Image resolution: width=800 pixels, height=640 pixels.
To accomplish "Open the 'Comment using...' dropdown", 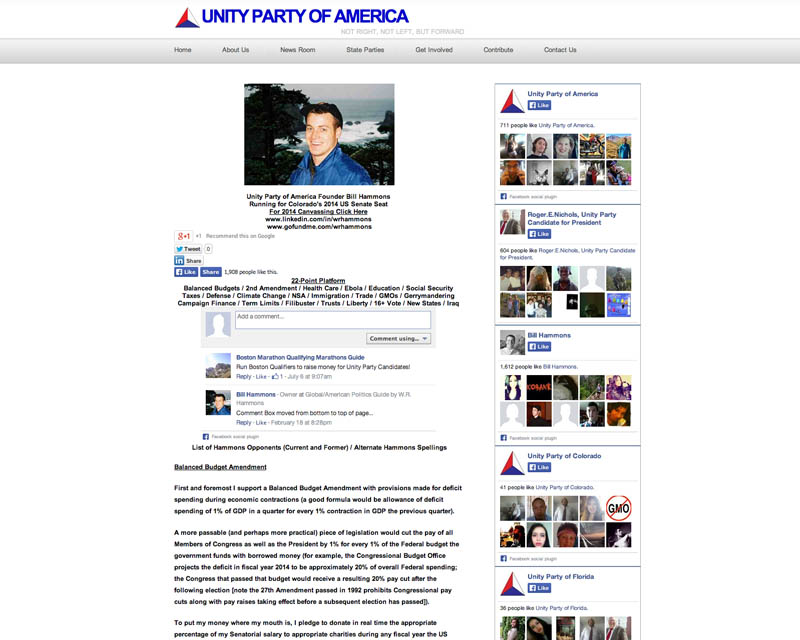I will point(399,338).
